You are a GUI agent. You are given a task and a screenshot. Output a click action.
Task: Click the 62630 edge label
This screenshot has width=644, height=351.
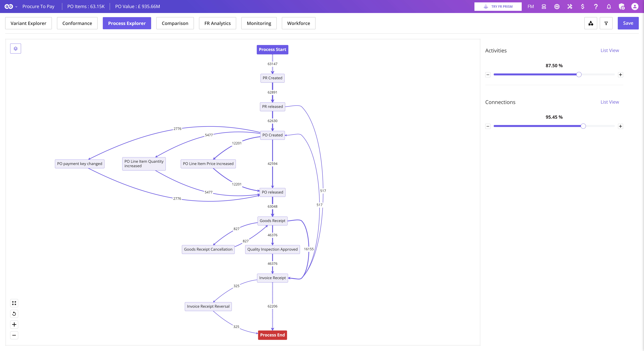point(272,121)
